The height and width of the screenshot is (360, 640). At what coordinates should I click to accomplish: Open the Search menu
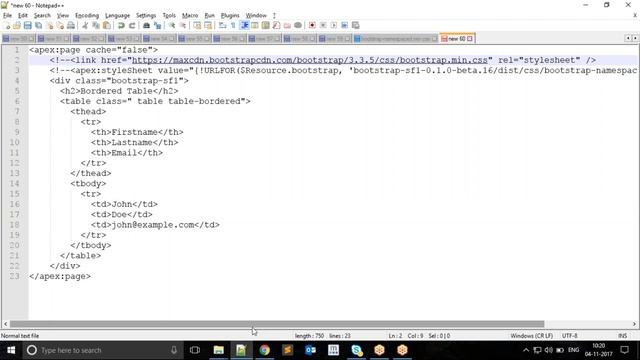pos(42,16)
